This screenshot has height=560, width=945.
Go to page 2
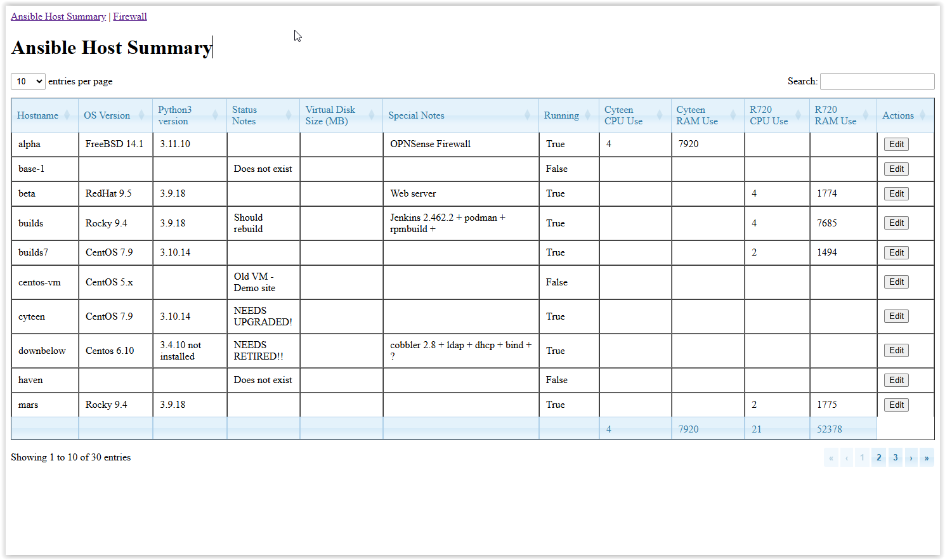tap(878, 457)
